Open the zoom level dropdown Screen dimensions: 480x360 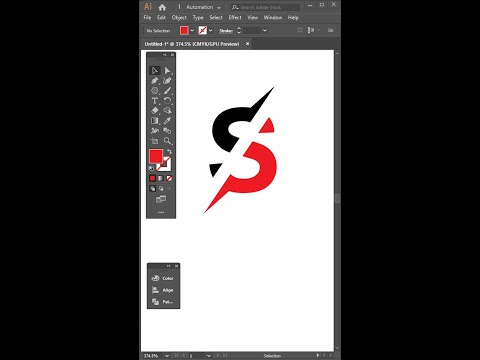[167, 356]
